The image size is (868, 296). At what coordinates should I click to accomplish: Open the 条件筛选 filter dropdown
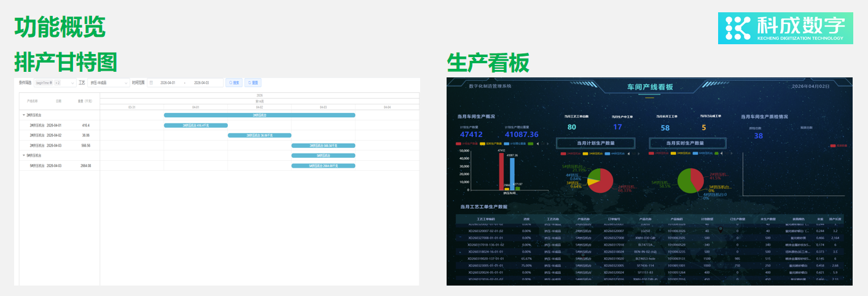pyautogui.click(x=54, y=82)
